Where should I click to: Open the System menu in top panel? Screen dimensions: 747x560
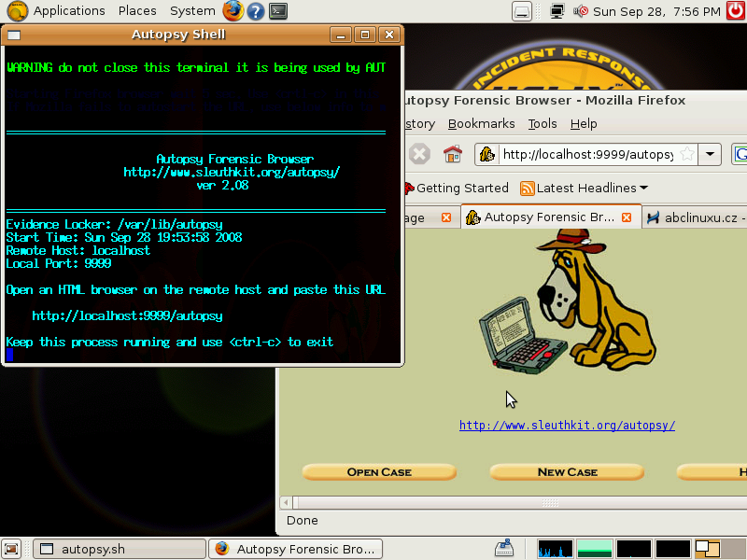click(x=192, y=10)
